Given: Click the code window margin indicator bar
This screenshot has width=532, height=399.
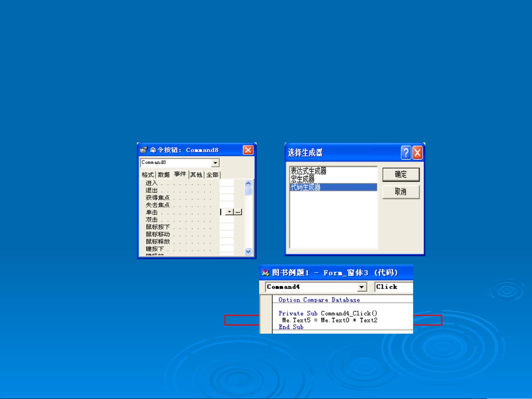Looking at the screenshot, I should pyautogui.click(x=266, y=314).
